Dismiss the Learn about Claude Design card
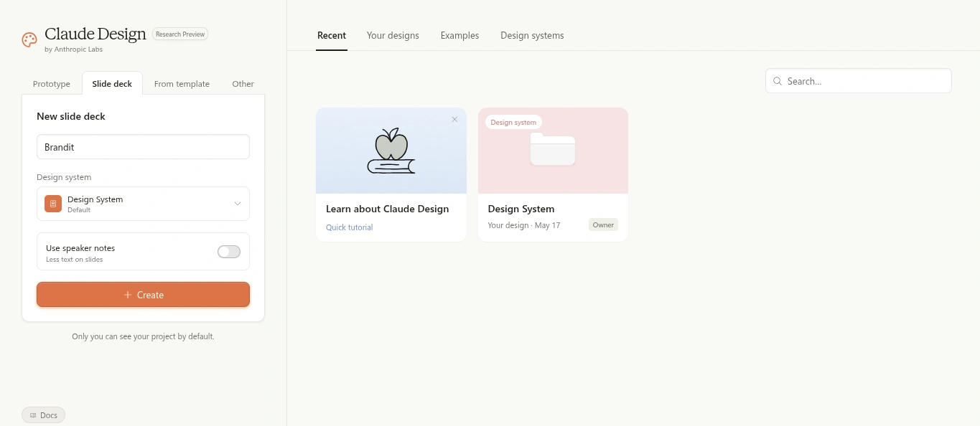 pyautogui.click(x=454, y=119)
